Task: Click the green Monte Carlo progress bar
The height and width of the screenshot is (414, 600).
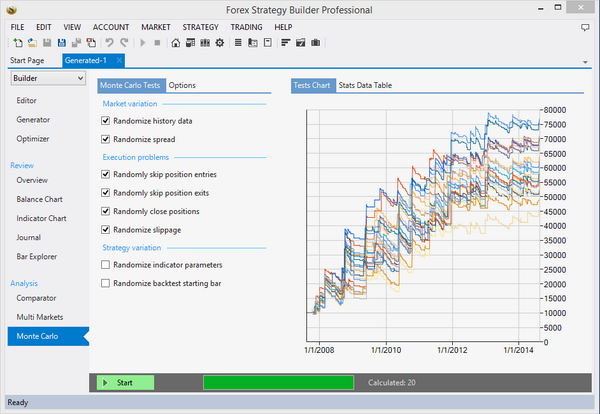Action: point(279,383)
